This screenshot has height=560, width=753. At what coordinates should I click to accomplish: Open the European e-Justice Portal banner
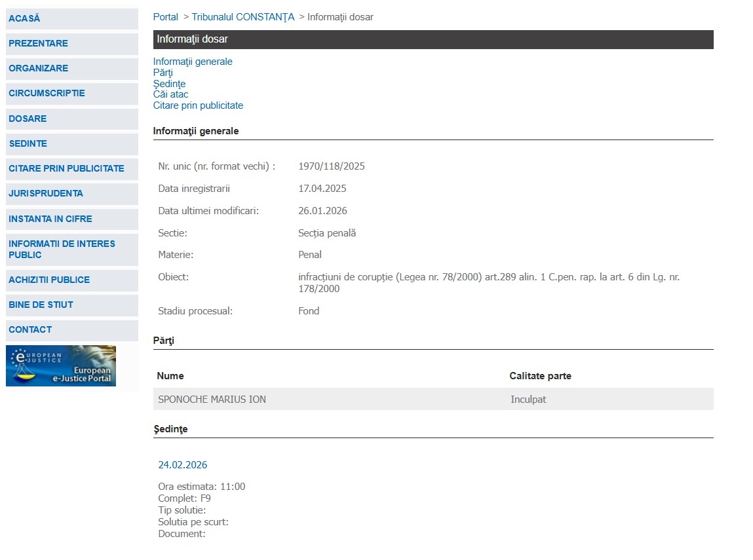click(61, 365)
